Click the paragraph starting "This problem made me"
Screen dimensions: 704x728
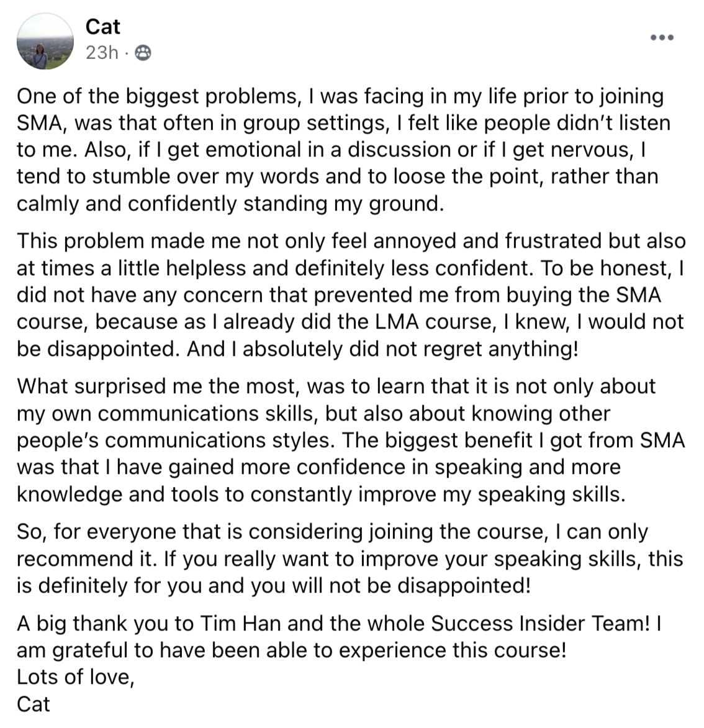coord(351,294)
